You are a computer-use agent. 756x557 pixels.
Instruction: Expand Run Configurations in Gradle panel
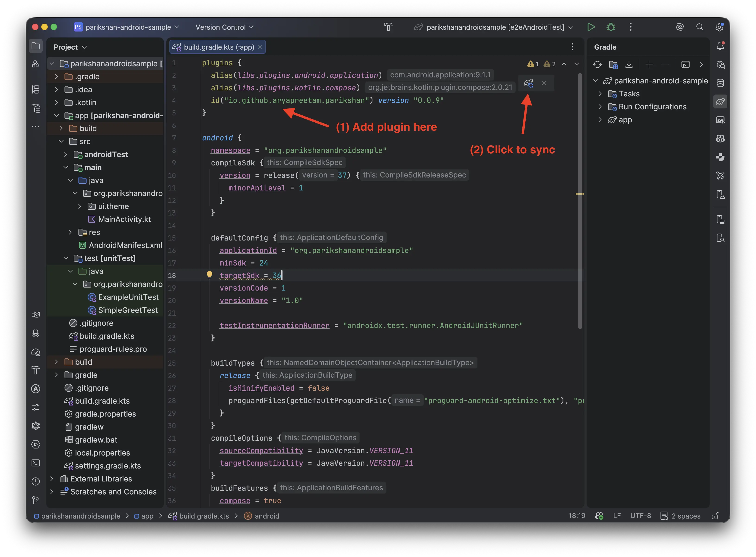(600, 107)
